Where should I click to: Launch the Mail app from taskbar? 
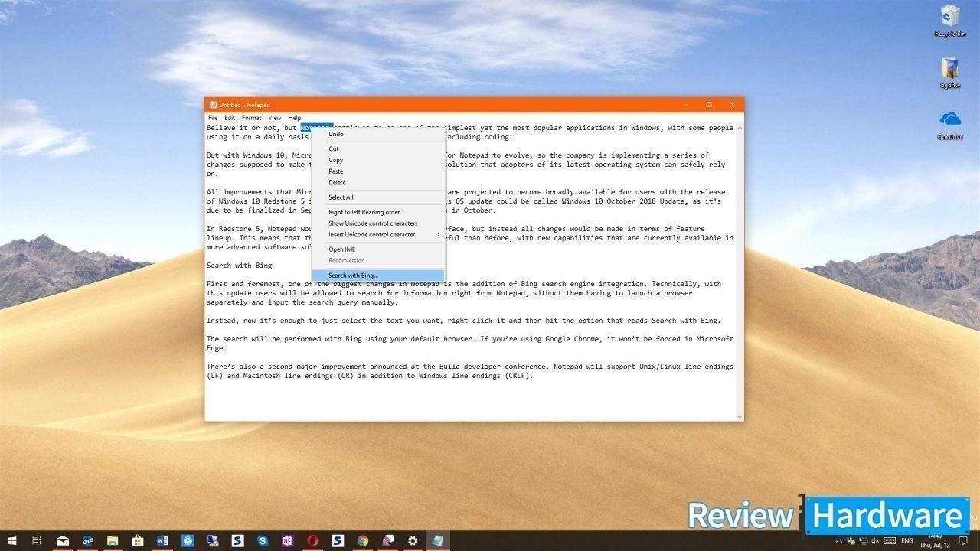[x=64, y=541]
